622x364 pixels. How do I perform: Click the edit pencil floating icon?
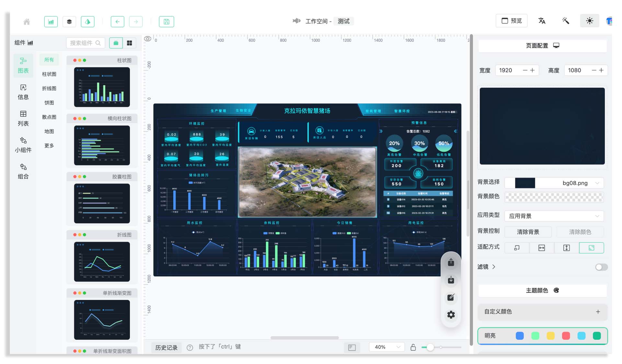[451, 297]
